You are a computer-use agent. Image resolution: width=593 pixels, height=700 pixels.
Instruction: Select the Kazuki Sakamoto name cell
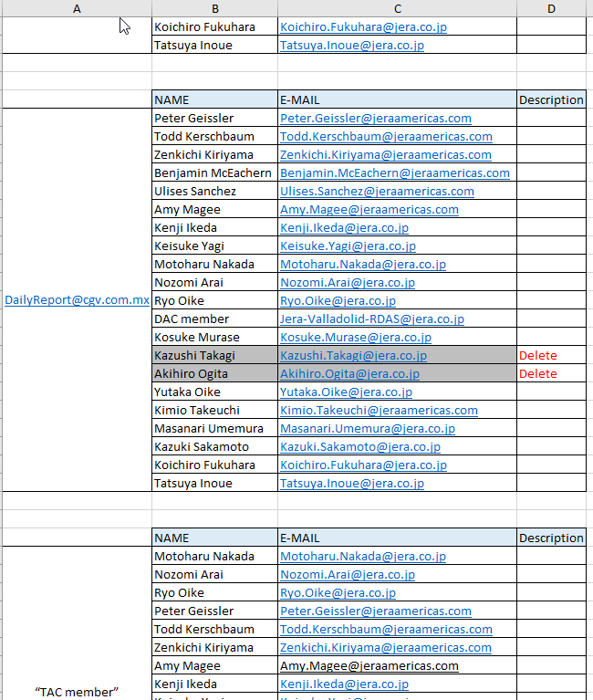[214, 447]
